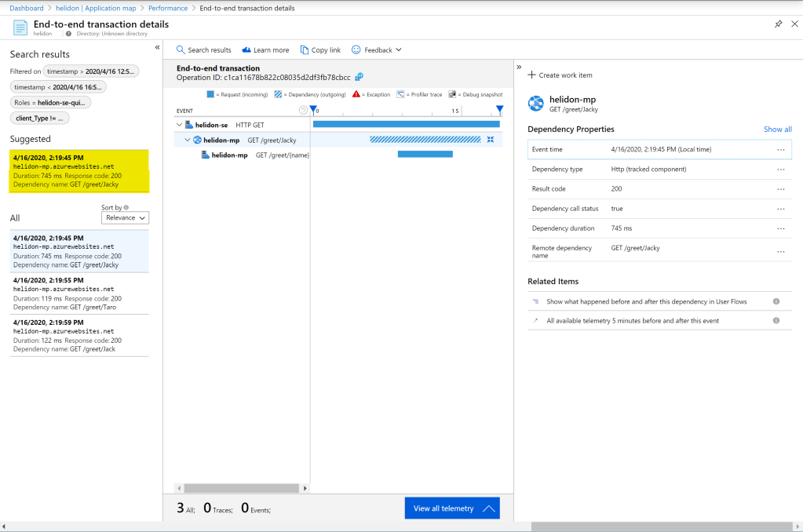Click the Search results magnifier icon
Image resolution: width=803 pixels, height=532 pixels.
[181, 50]
